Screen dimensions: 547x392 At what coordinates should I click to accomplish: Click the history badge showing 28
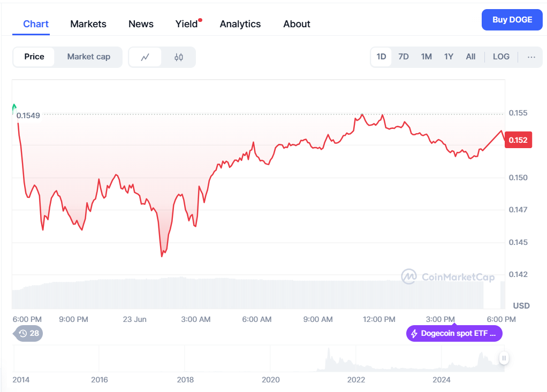pyautogui.click(x=28, y=334)
